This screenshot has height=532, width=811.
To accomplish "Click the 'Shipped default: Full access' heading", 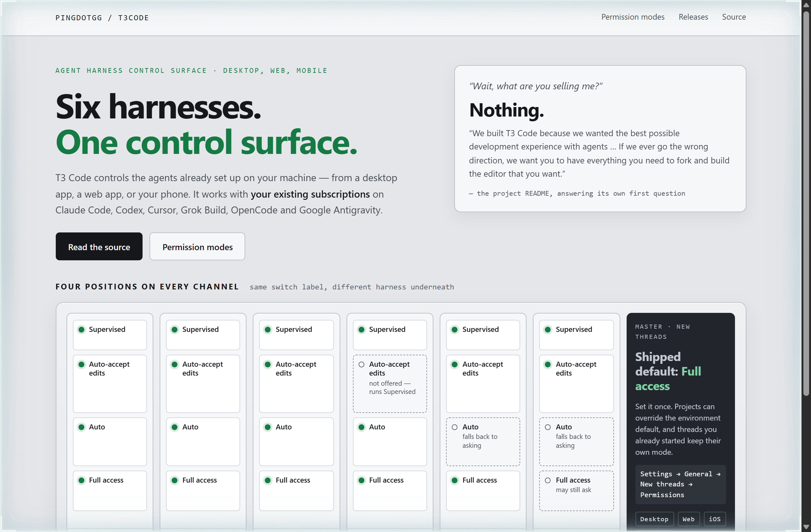I will pyautogui.click(x=668, y=371).
